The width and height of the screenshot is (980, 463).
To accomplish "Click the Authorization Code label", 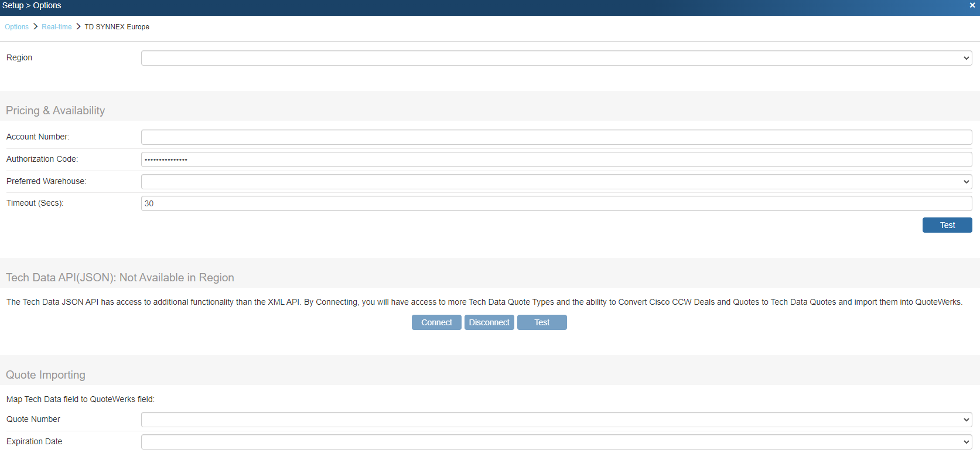I will tap(42, 159).
